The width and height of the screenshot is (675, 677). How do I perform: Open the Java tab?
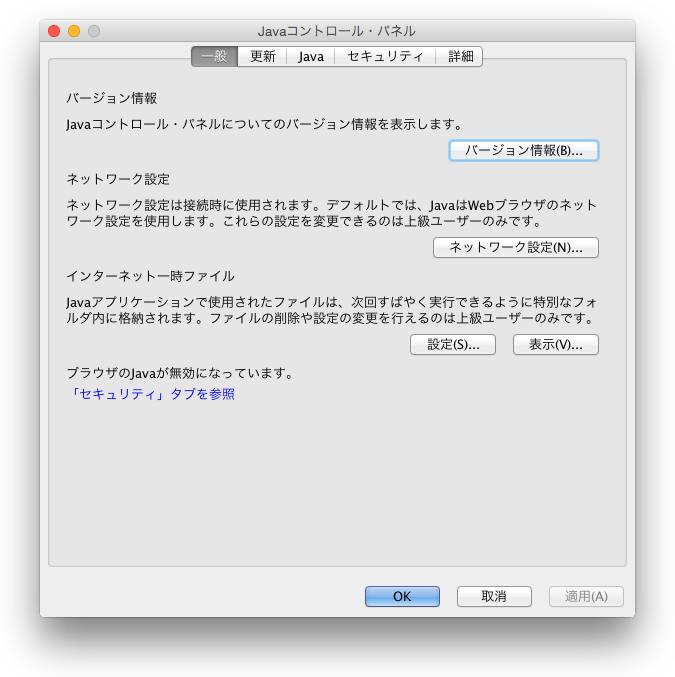[x=311, y=57]
